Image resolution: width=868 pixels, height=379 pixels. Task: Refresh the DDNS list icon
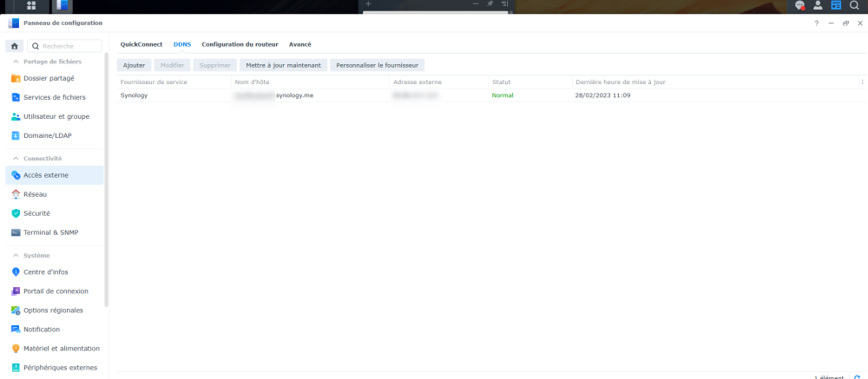click(x=857, y=376)
